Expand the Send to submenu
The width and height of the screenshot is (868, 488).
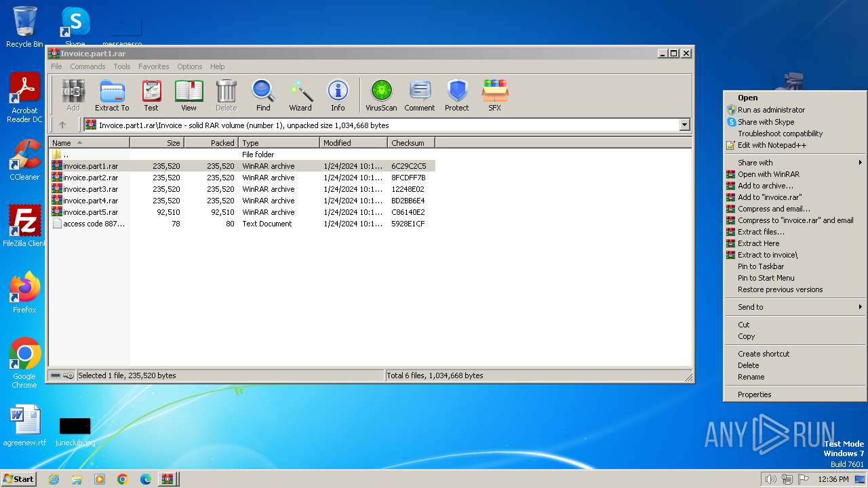(795, 307)
